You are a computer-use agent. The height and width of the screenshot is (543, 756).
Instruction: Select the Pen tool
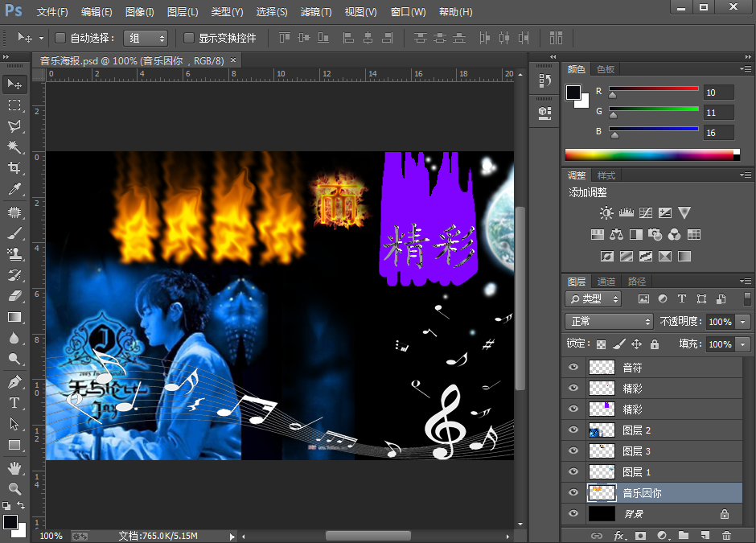coord(14,382)
